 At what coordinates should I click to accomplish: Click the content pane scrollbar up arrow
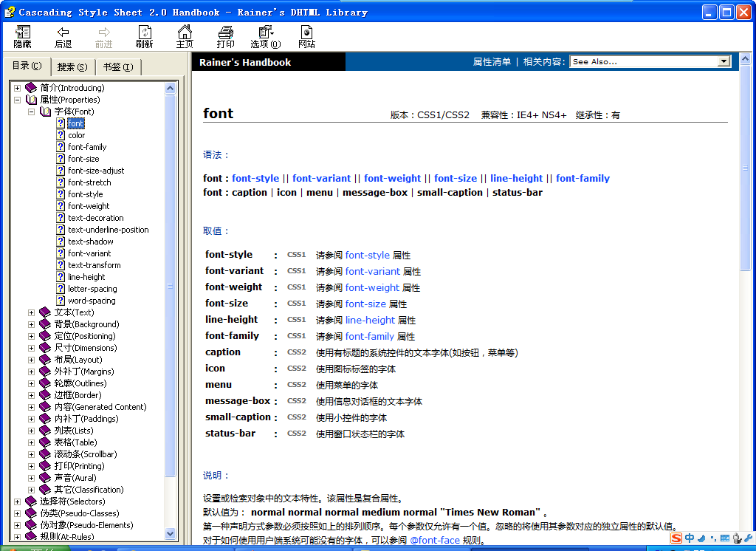coord(745,59)
